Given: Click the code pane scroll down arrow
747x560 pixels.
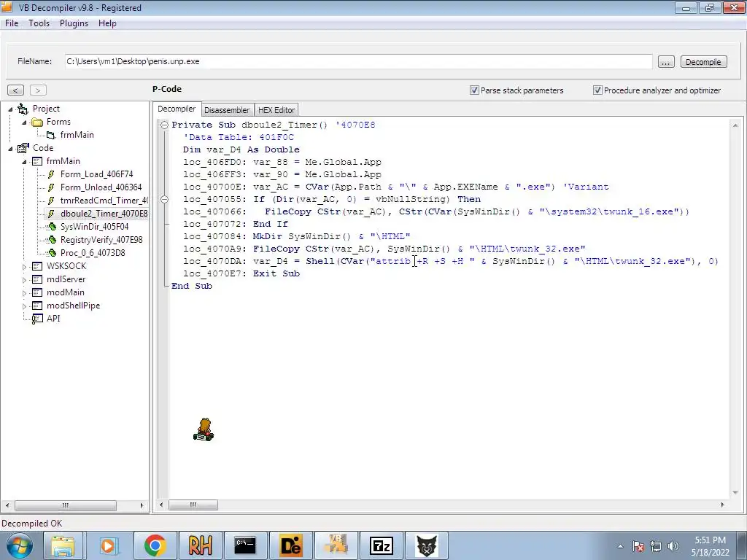Looking at the screenshot, I should point(735,493).
